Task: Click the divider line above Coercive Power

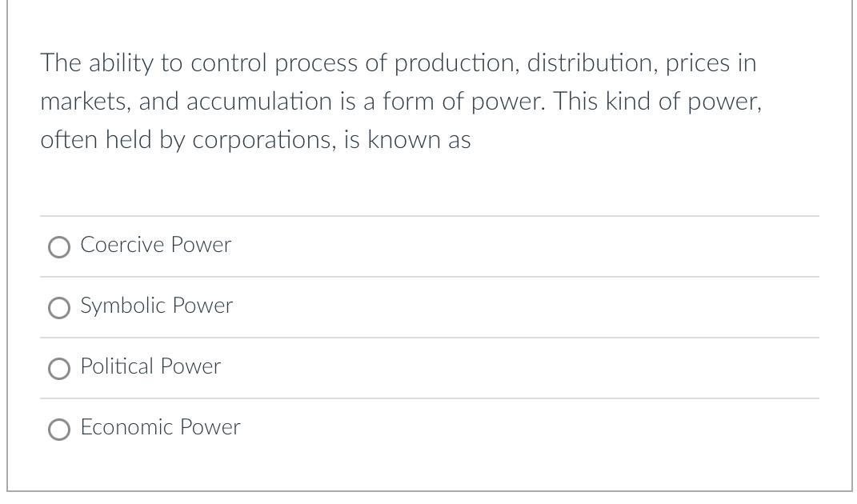Action: [430, 215]
